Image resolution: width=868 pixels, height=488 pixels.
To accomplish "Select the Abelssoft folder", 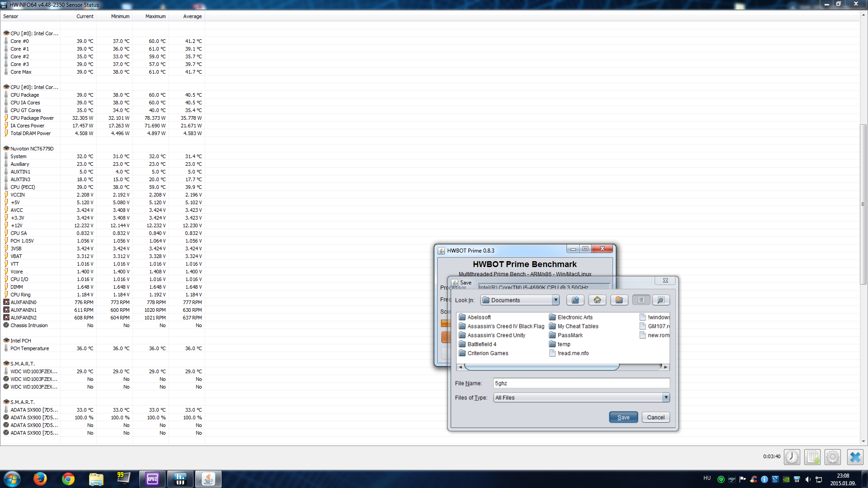I will pyautogui.click(x=475, y=317).
